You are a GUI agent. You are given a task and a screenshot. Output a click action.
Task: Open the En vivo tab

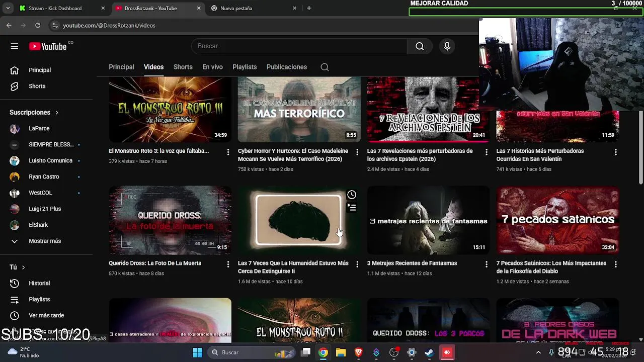coord(212,67)
